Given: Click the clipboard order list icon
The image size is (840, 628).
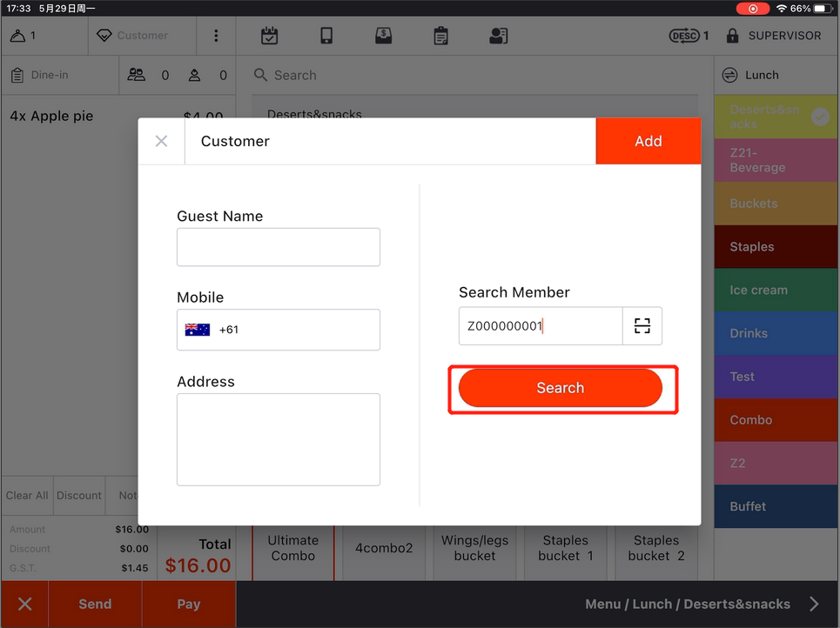Looking at the screenshot, I should [x=441, y=36].
